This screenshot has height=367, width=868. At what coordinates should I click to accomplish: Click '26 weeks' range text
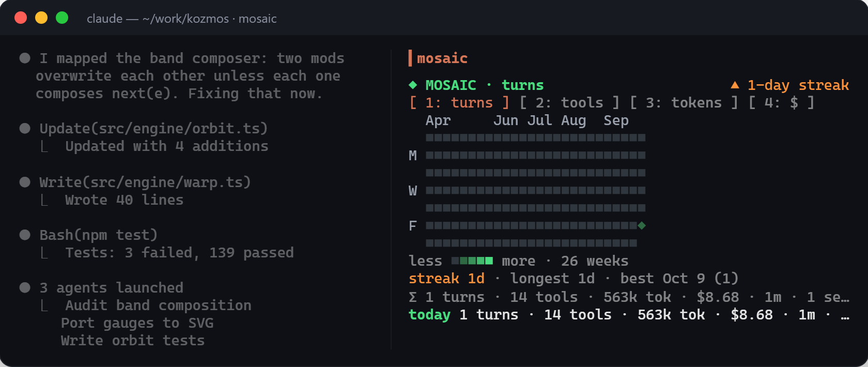595,261
